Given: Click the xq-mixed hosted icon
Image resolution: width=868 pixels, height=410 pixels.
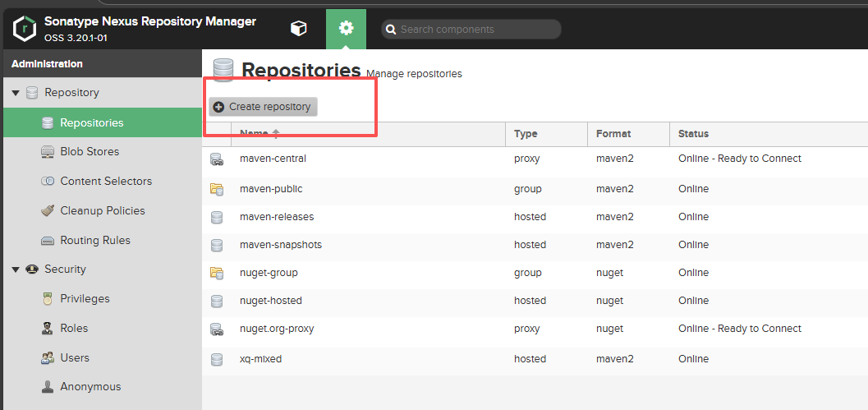Looking at the screenshot, I should 217,360.
